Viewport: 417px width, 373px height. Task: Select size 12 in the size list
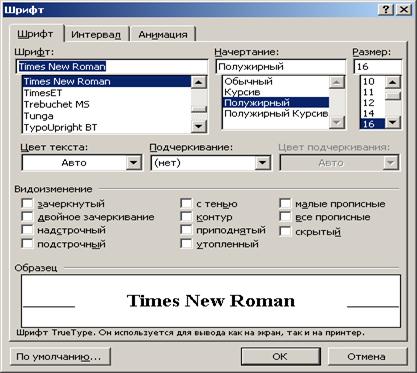click(x=372, y=103)
